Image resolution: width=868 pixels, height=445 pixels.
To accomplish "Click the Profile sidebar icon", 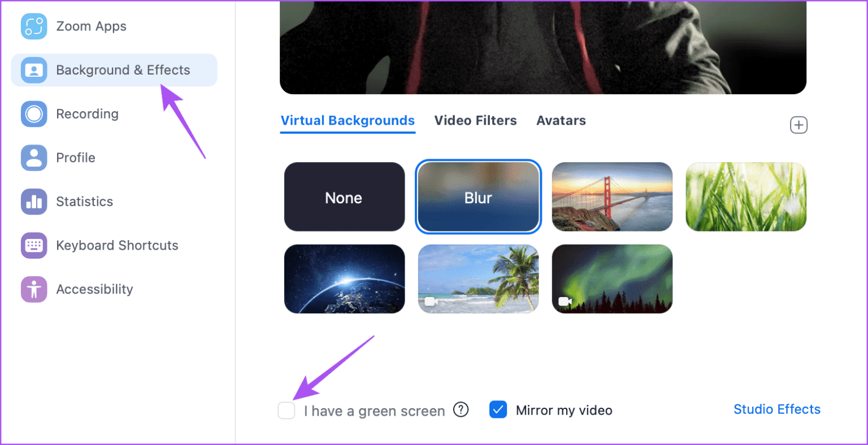I will [34, 158].
